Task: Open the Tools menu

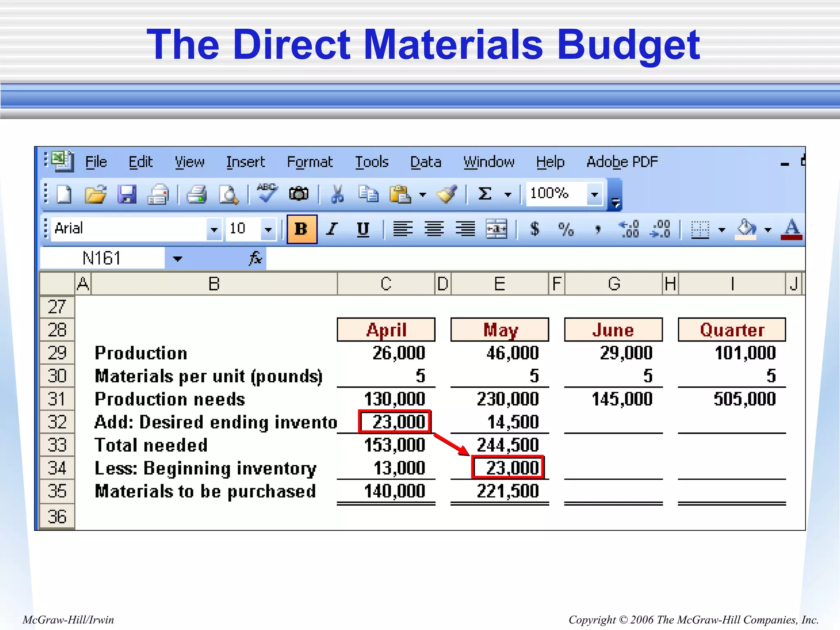Action: pyautogui.click(x=372, y=162)
